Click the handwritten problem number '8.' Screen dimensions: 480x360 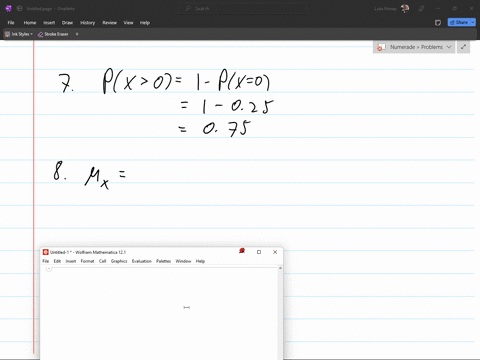pos(60,171)
